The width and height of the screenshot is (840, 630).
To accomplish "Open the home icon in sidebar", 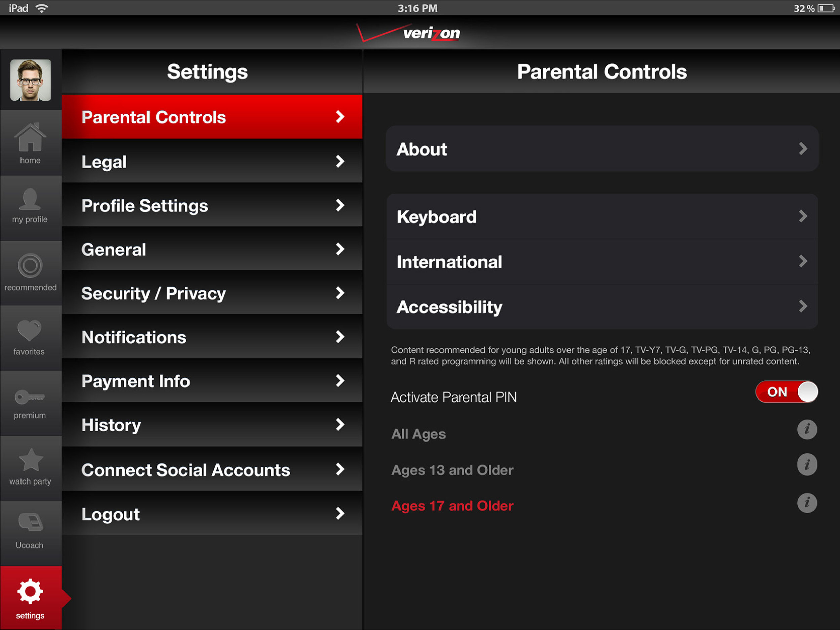I will coord(30,140).
